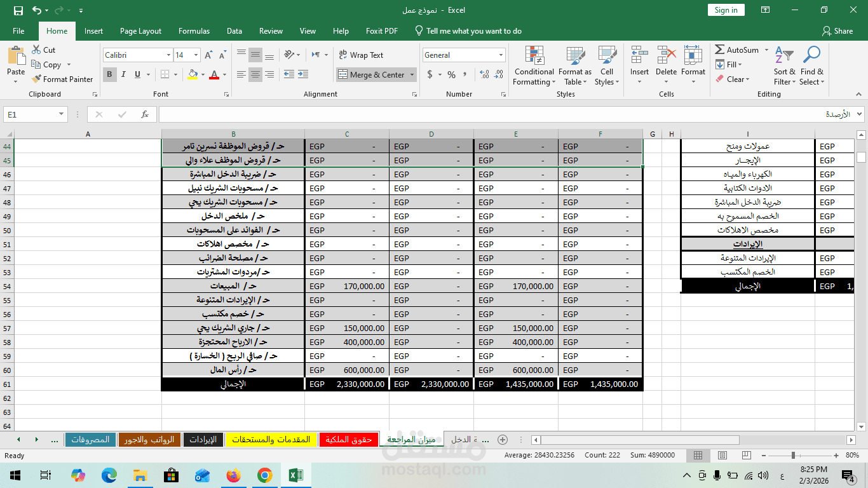Viewport: 868px width, 488px height.
Task: Cut the selection with scissors icon
Action: tap(43, 50)
